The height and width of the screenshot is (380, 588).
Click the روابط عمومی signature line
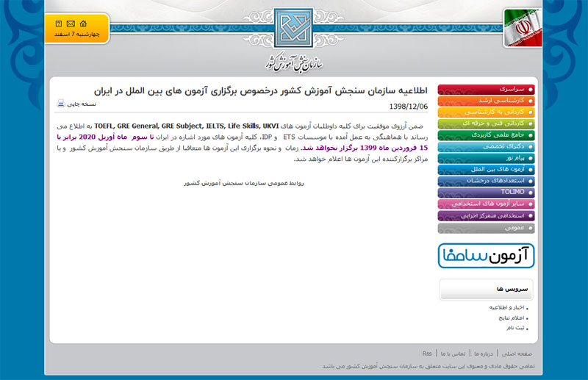tap(244, 183)
